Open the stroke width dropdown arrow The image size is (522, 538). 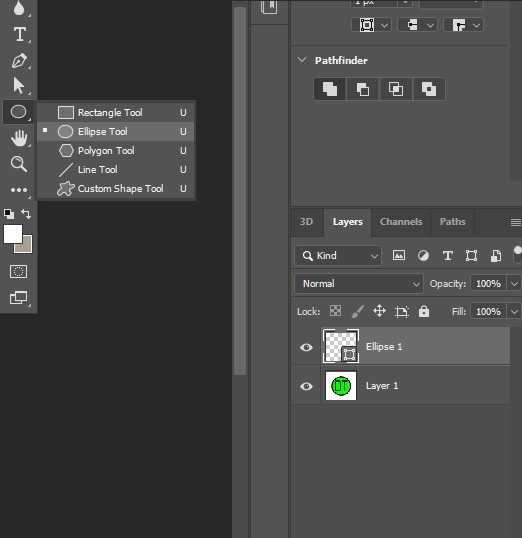(x=405, y=3)
